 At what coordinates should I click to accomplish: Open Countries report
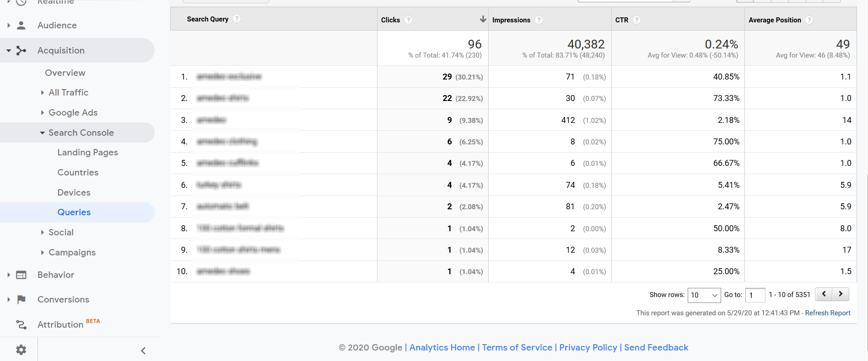click(x=78, y=172)
